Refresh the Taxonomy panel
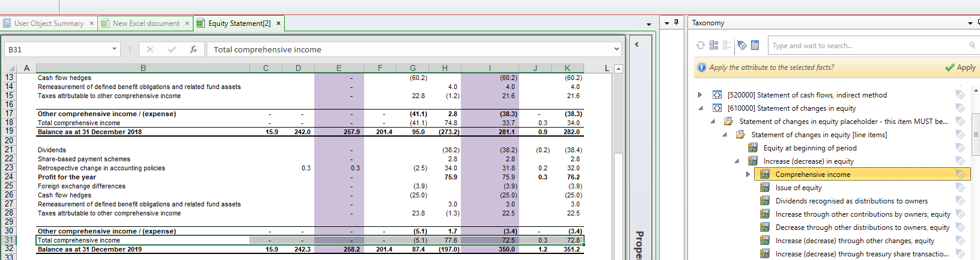The image size is (980, 260). click(701, 45)
